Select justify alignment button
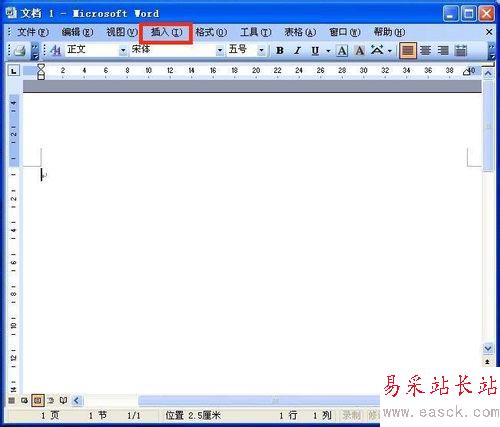 (x=408, y=51)
